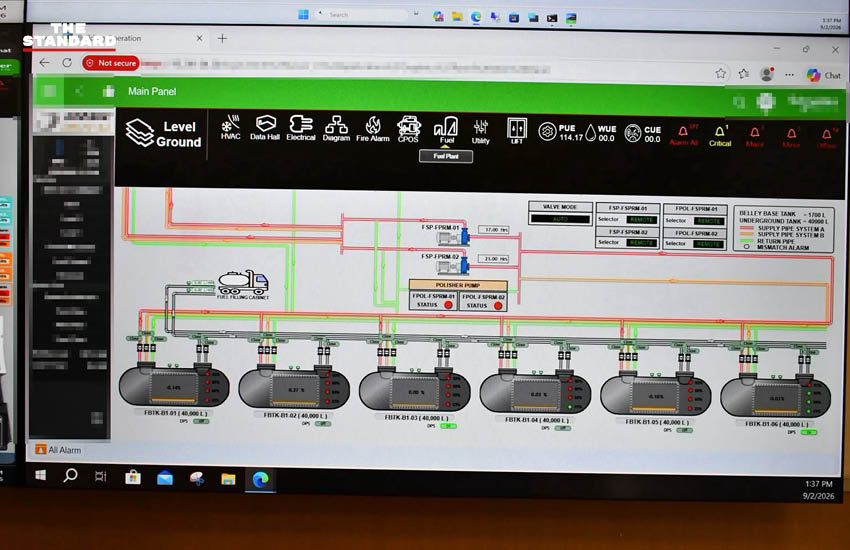850x550 pixels.
Task: Open the Alarm All bell
Action: [x=684, y=135]
